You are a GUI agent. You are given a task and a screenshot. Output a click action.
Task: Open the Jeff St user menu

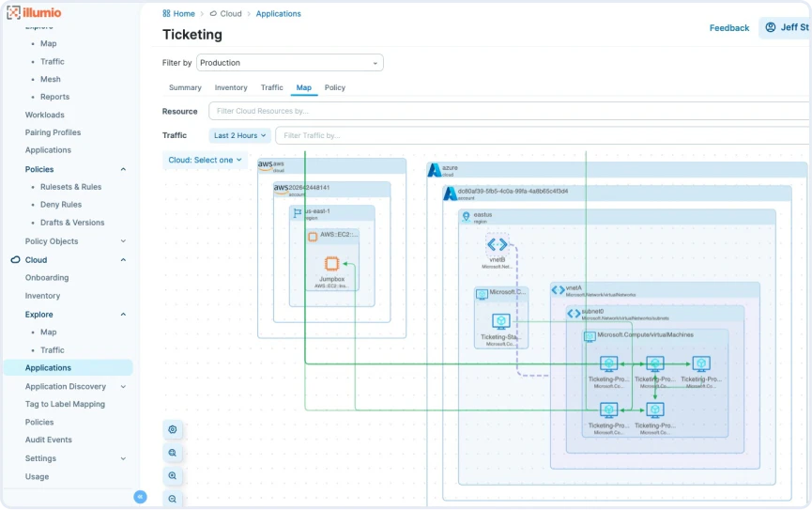point(787,27)
